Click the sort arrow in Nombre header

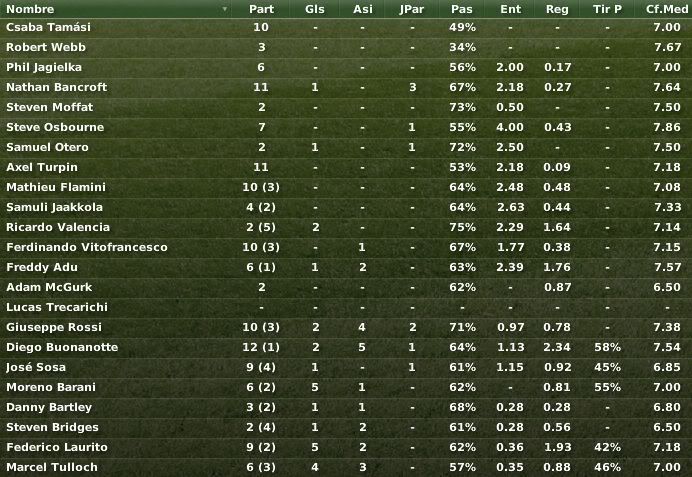click(x=225, y=9)
